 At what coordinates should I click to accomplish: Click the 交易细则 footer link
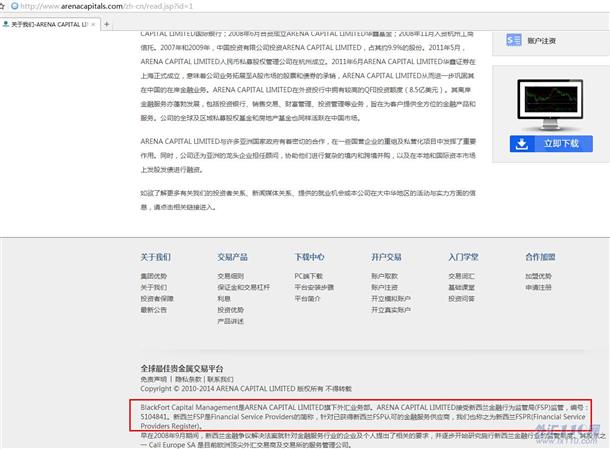click(231, 276)
